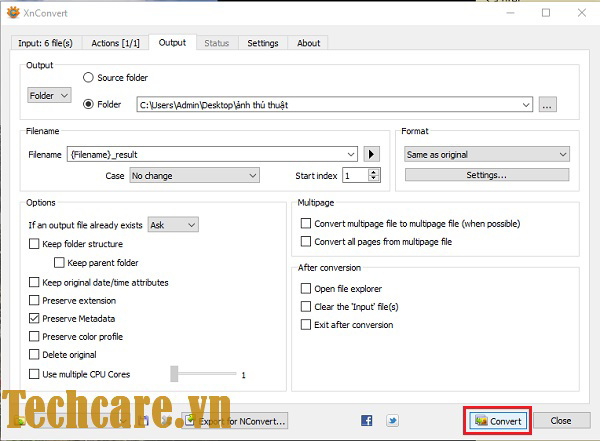Screen dimensions: 600x441
Task: Click the Convert button
Action: click(x=497, y=421)
